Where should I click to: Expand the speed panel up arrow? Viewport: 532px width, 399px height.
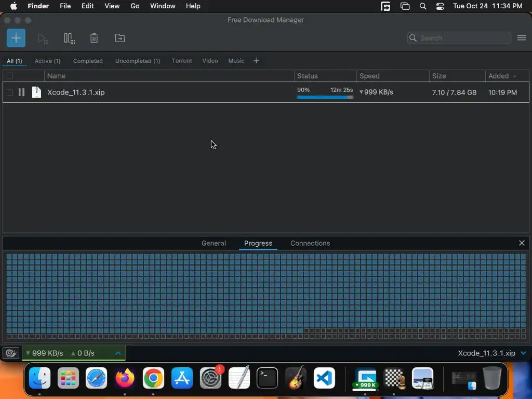[118, 353]
